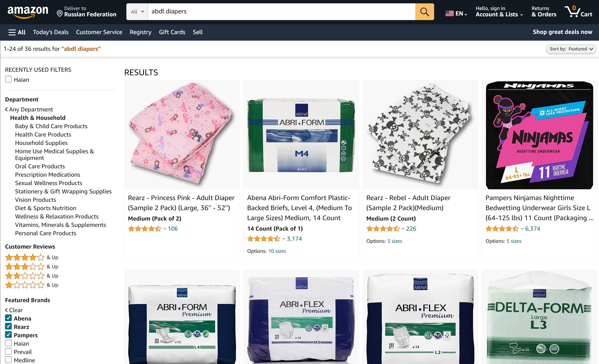The height and width of the screenshot is (364, 599).
Task: Click the orange search magnifier button
Action: (425, 12)
